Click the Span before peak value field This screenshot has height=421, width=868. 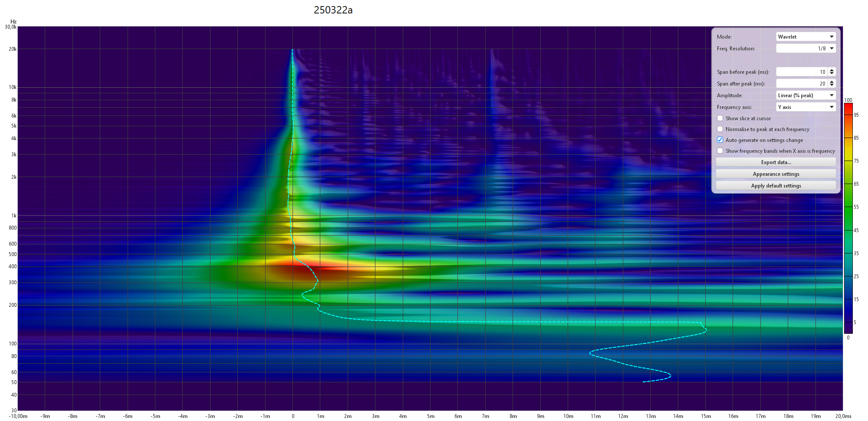click(x=802, y=72)
